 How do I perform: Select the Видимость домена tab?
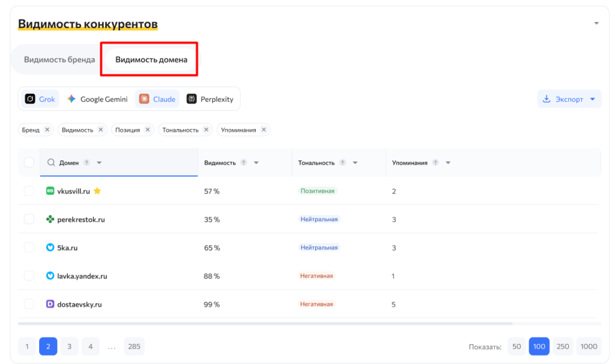[151, 59]
